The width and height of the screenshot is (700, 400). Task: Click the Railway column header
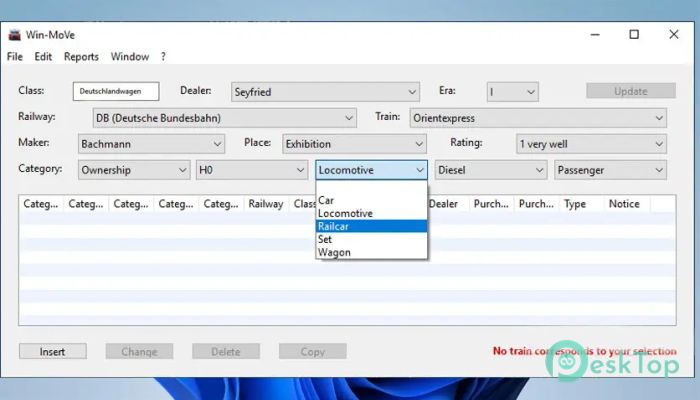[266, 204]
